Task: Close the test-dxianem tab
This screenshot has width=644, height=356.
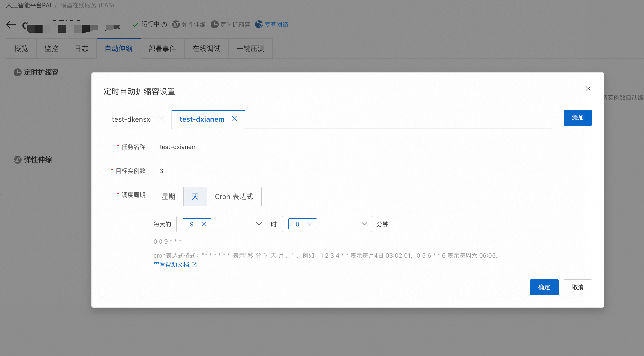Action: point(235,119)
